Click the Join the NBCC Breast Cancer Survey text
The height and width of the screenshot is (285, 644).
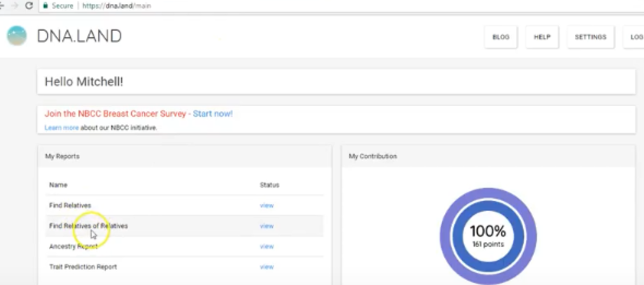[x=115, y=114]
